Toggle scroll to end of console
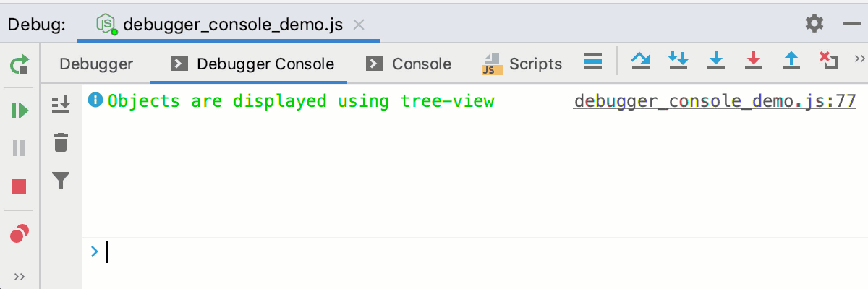 61,105
